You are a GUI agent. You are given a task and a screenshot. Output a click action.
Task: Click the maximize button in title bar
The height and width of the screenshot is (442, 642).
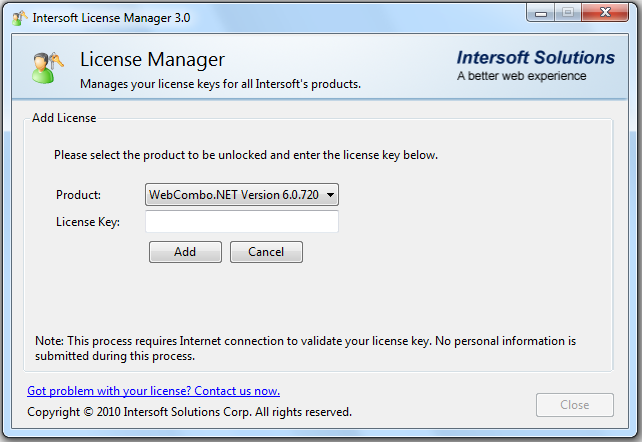[x=569, y=15]
